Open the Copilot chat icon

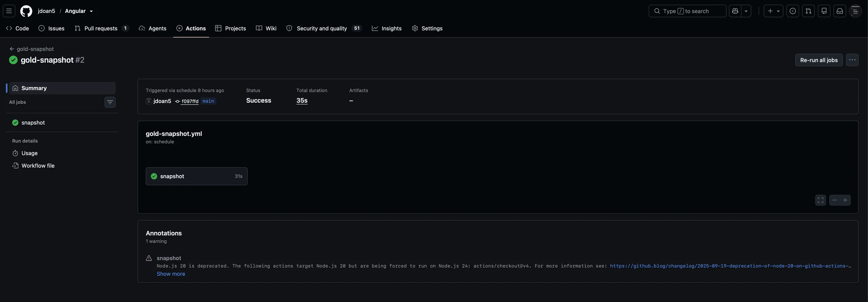(735, 11)
